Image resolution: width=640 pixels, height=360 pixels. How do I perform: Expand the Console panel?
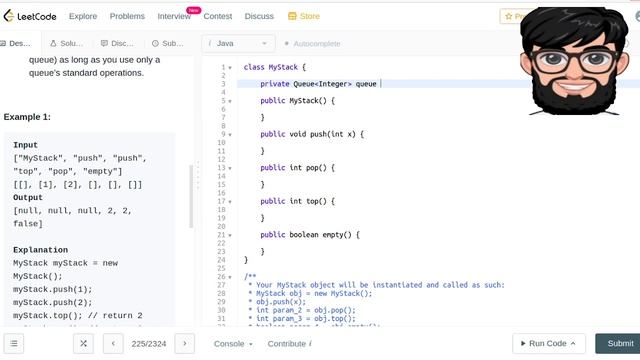click(233, 344)
